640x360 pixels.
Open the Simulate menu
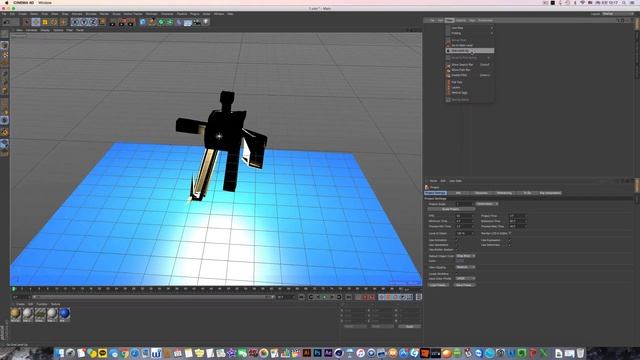click(x=91, y=14)
